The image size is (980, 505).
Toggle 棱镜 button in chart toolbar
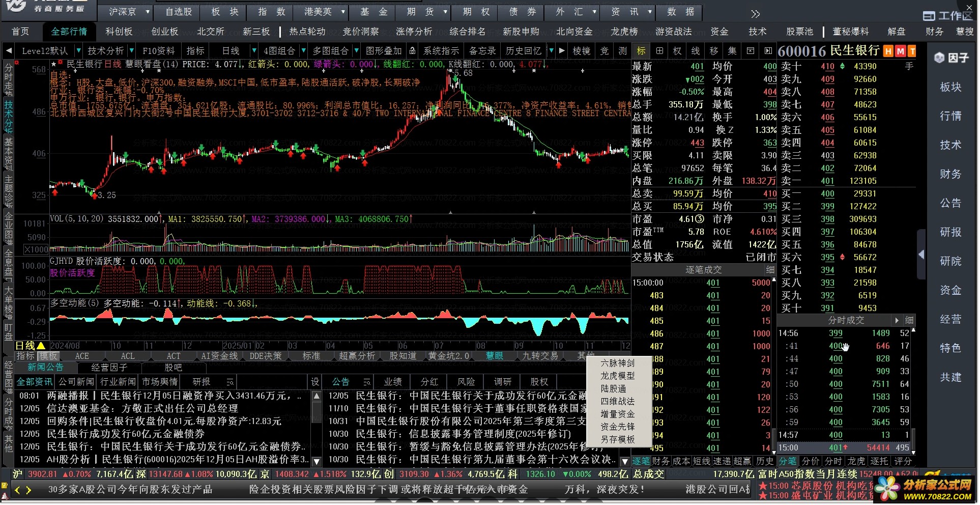tap(582, 51)
